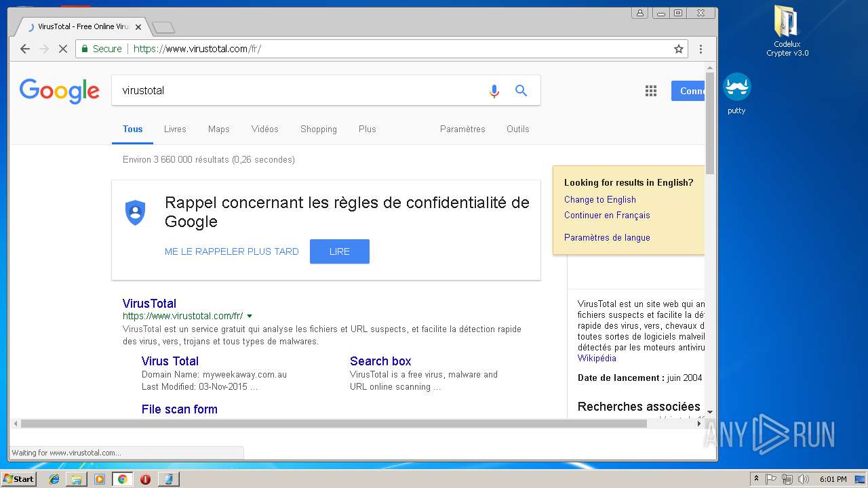The image size is (868, 488).
Task: Click the horizontal scrollbar right arrow
Action: coord(699,424)
